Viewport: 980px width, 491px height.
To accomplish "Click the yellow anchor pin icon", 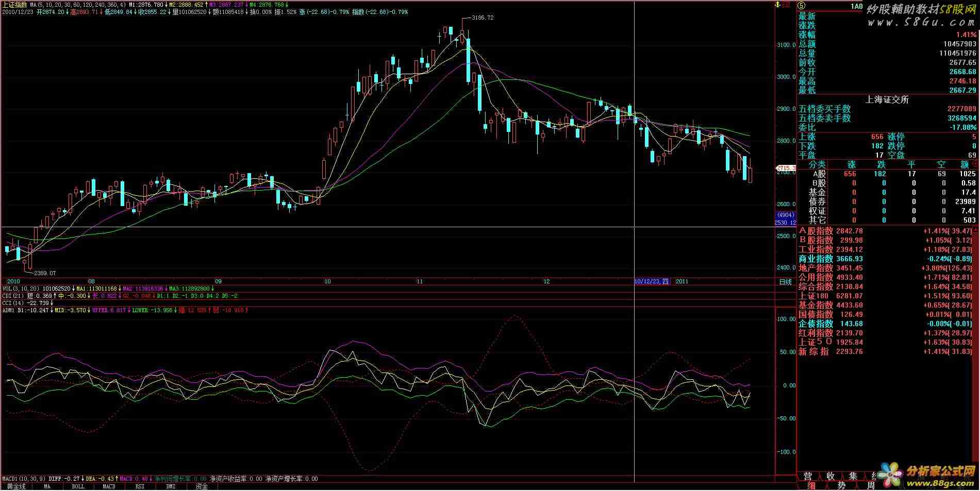I will (778, 5).
